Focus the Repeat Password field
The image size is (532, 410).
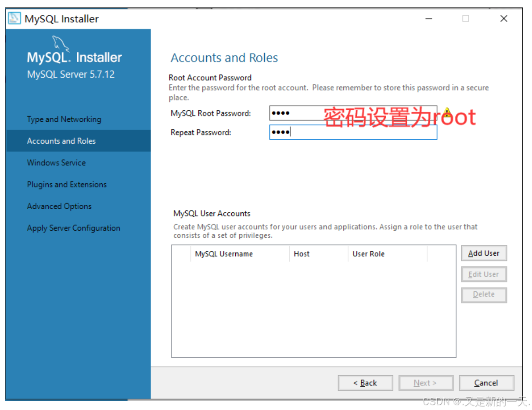[x=353, y=132]
